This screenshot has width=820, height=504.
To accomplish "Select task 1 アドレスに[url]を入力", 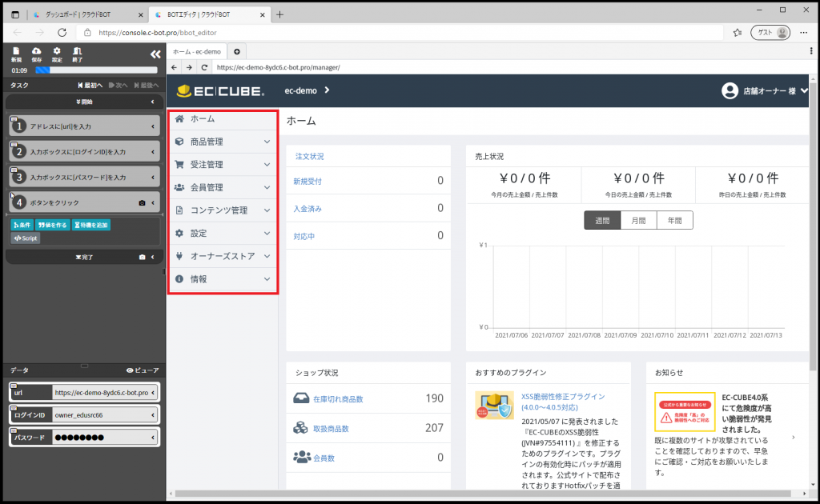I will click(84, 126).
